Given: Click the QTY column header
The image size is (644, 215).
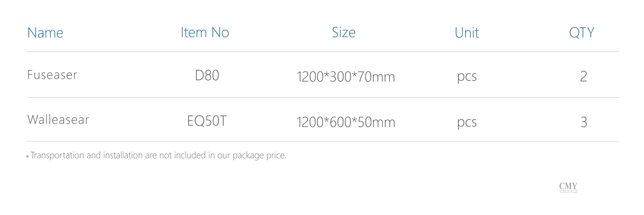Looking at the screenshot, I should tap(581, 32).
